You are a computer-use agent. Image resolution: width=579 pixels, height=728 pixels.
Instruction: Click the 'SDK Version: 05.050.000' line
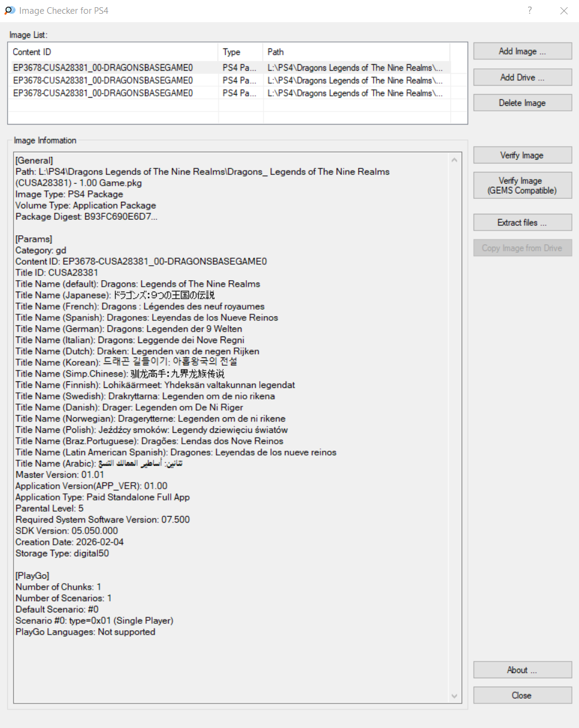[x=66, y=531]
